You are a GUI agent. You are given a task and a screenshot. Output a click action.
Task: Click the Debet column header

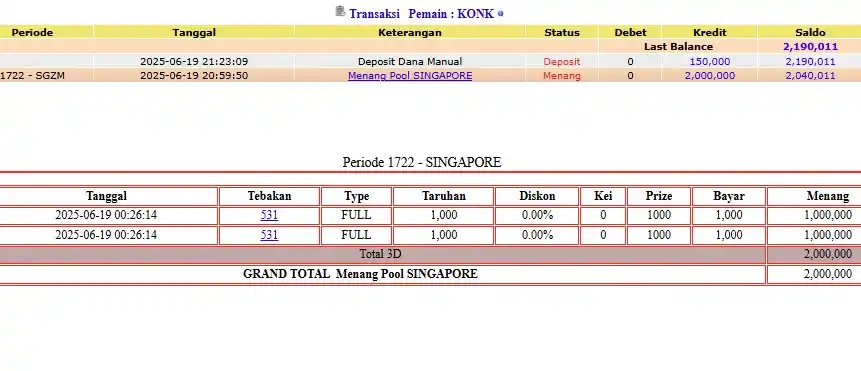click(630, 32)
